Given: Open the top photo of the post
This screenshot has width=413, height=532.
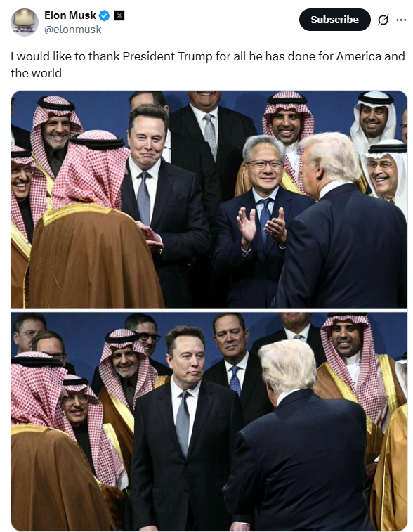Looking at the screenshot, I should [209, 199].
